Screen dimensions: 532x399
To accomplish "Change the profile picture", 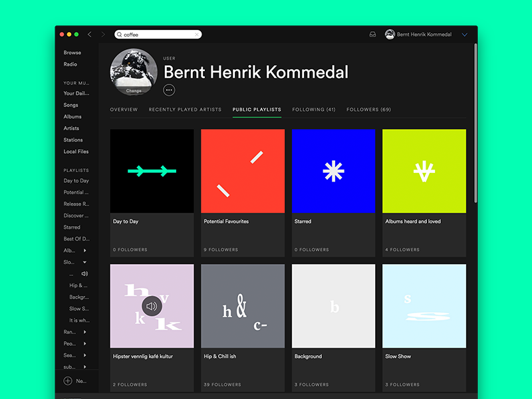I will point(134,90).
